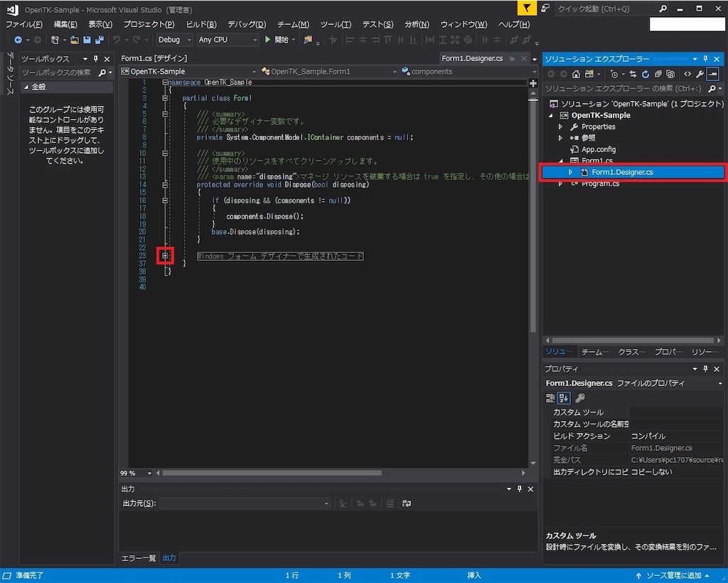Collapse the Dispose method outline block
The width and height of the screenshot is (728, 583).
click(x=165, y=185)
